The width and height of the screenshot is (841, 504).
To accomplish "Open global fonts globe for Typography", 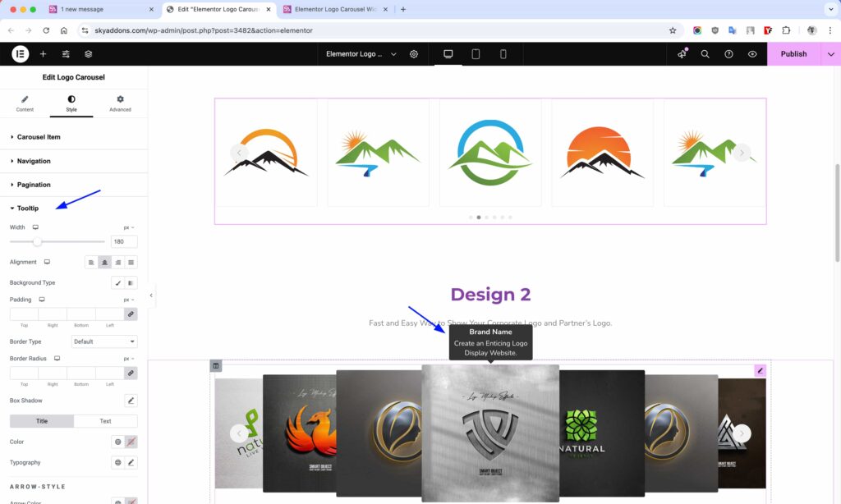I will pyautogui.click(x=118, y=462).
